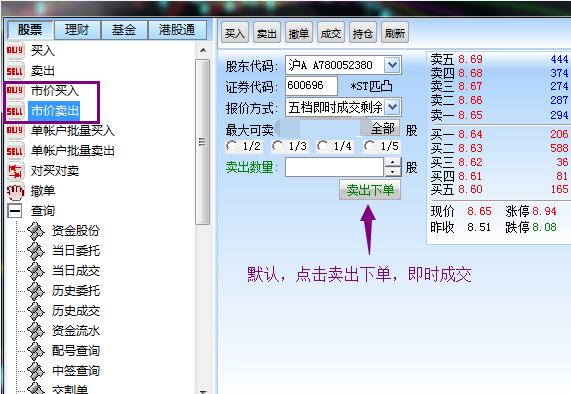The width and height of the screenshot is (571, 394).
Task: Click the 买入 toolbar button
Action: click(235, 33)
